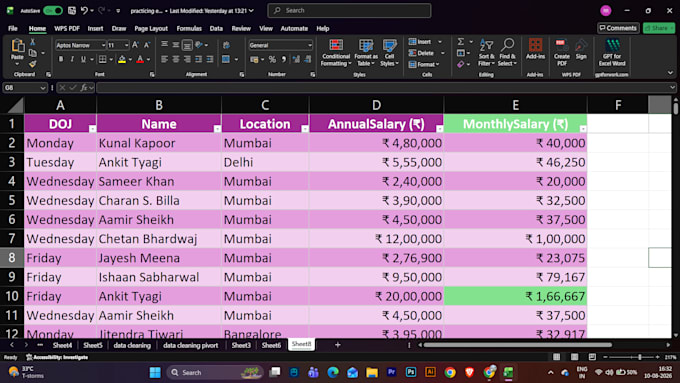Toggle Underline formatting
The width and height of the screenshot is (680, 383).
coord(83,59)
